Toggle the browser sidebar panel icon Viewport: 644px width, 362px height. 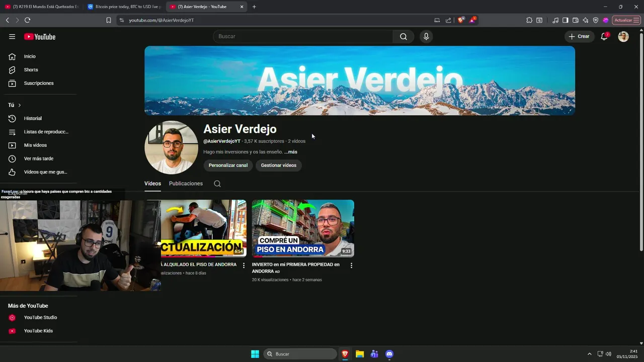point(566,20)
